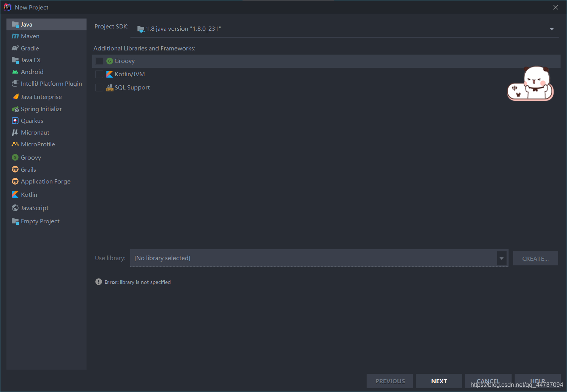Choose Java Enterprise project type

pyautogui.click(x=46, y=97)
